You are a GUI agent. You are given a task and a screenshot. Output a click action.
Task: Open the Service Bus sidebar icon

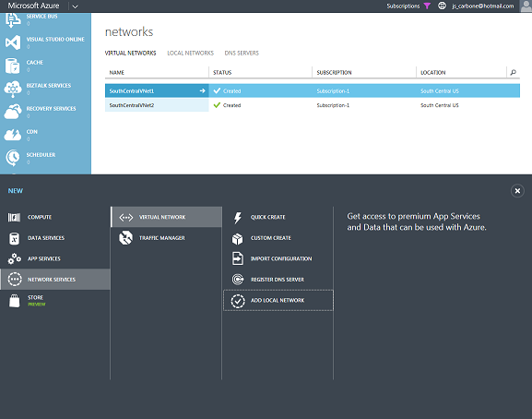(13, 19)
